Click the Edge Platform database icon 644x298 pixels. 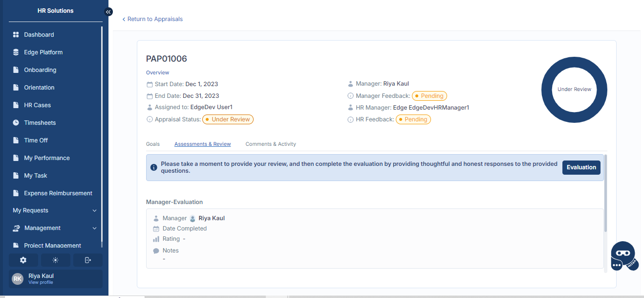[x=16, y=52]
